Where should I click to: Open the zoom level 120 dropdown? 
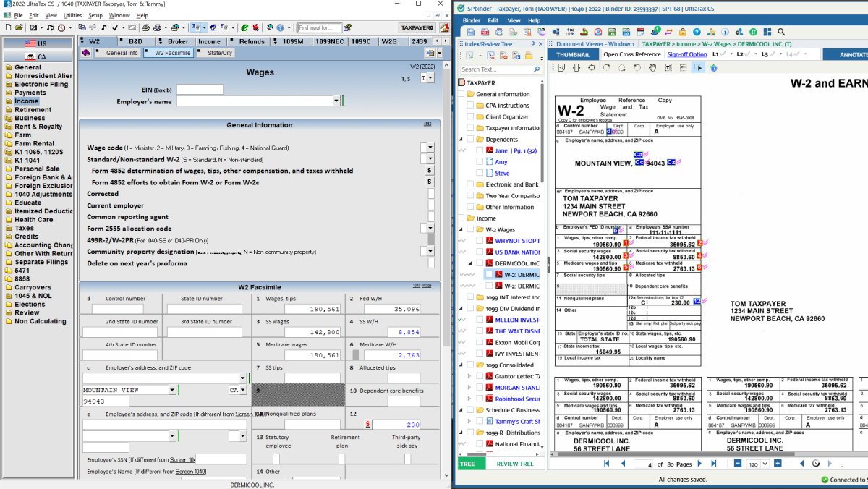click(766, 464)
